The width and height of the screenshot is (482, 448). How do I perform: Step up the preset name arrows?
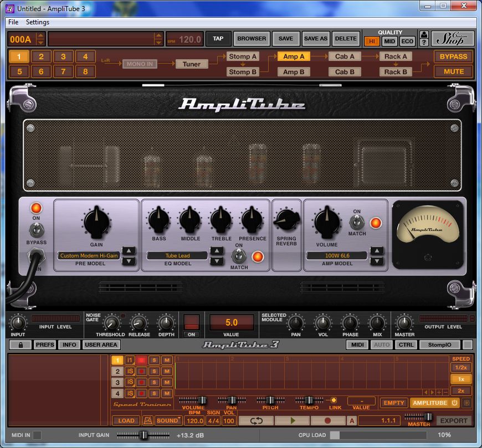tap(158, 35)
